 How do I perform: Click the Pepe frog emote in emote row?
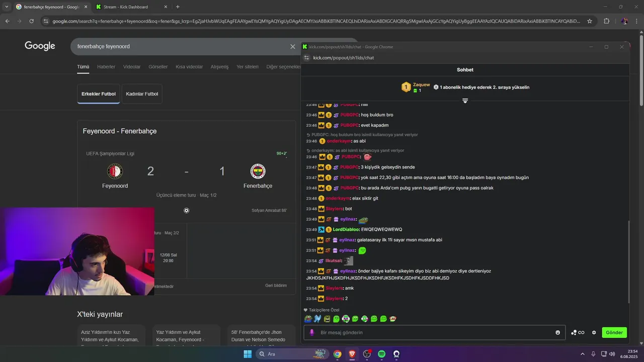tap(308, 319)
